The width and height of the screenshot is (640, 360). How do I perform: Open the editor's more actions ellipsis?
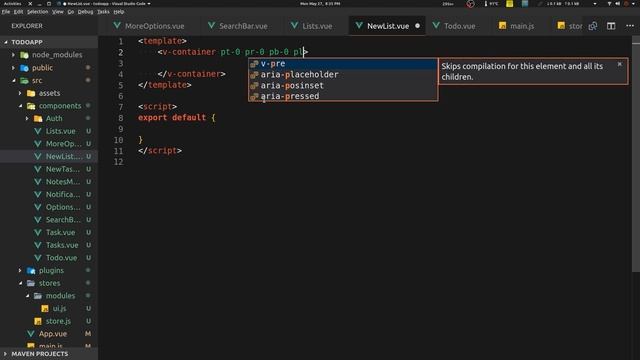click(x=629, y=26)
